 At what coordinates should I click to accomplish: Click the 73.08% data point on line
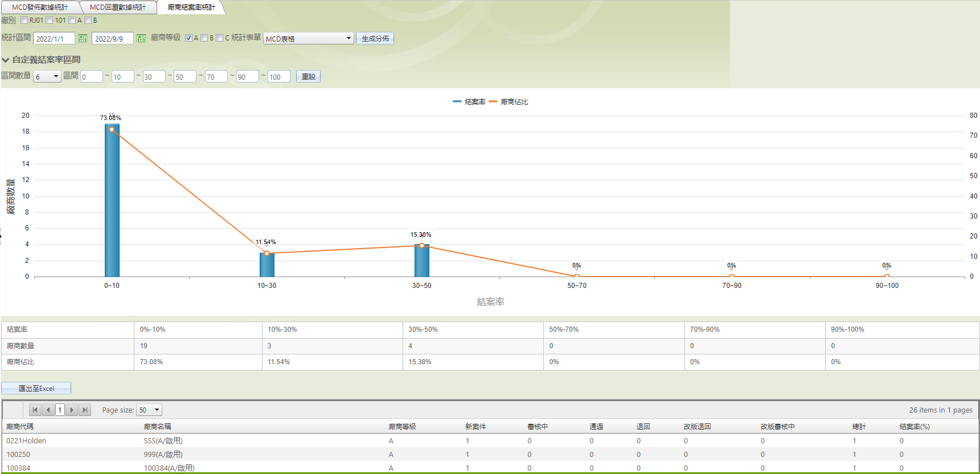pos(112,129)
